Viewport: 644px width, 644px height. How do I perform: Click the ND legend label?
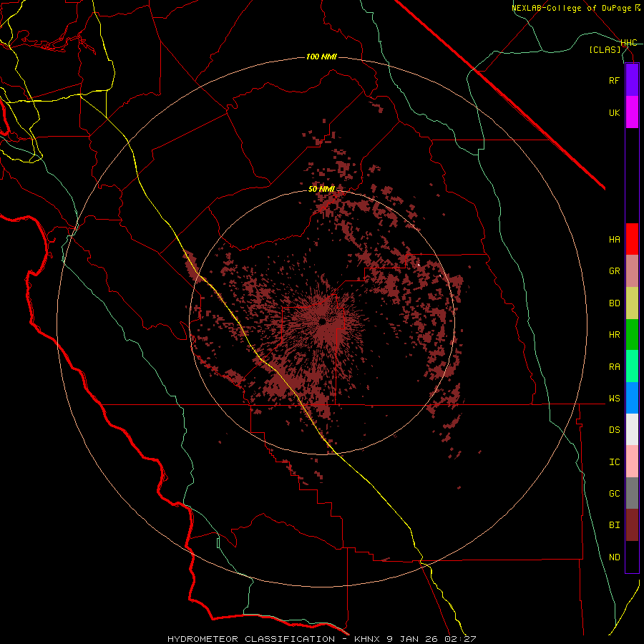point(614,557)
